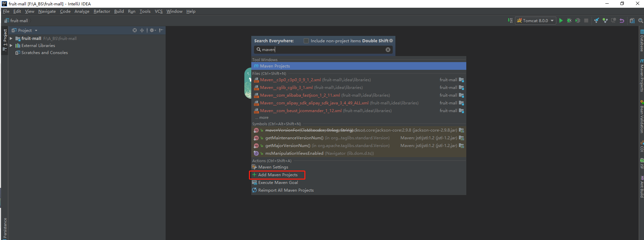Open Maven__c3p0_c3p0_0_9_1_2.xml file result
This screenshot has width=644, height=240.
358,80
